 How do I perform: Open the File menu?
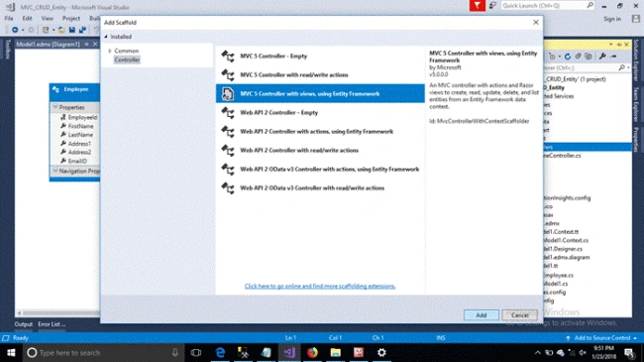(9, 19)
